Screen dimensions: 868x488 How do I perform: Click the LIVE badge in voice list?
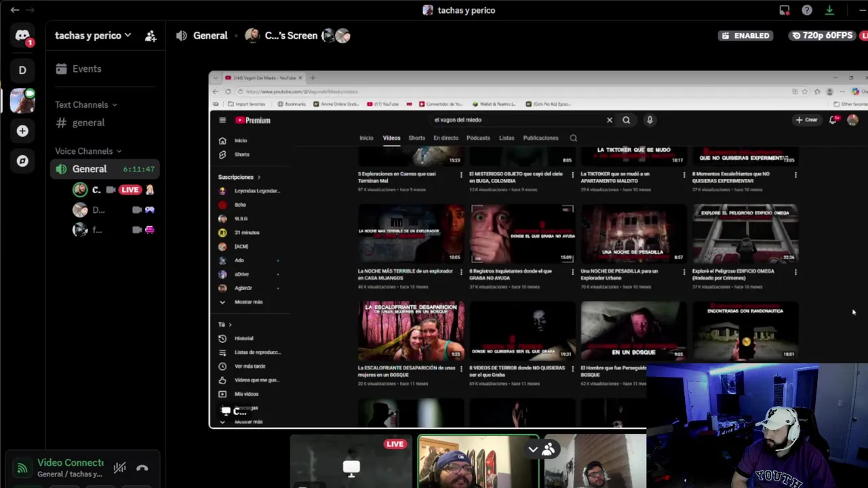130,190
